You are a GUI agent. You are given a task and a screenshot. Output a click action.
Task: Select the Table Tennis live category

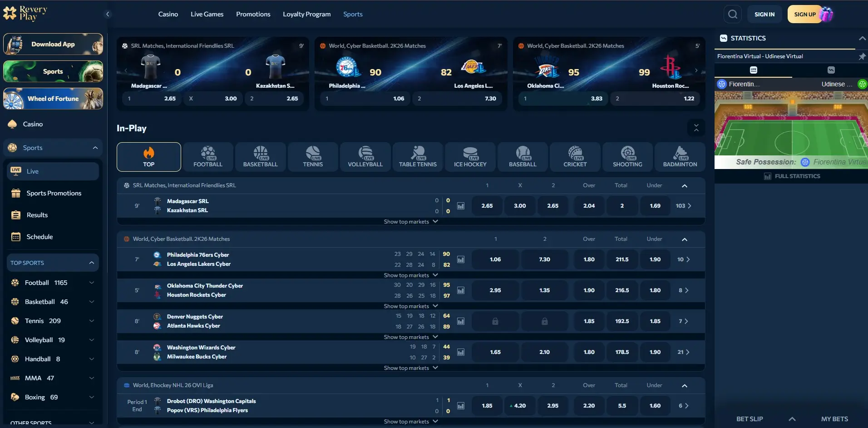pos(418,157)
